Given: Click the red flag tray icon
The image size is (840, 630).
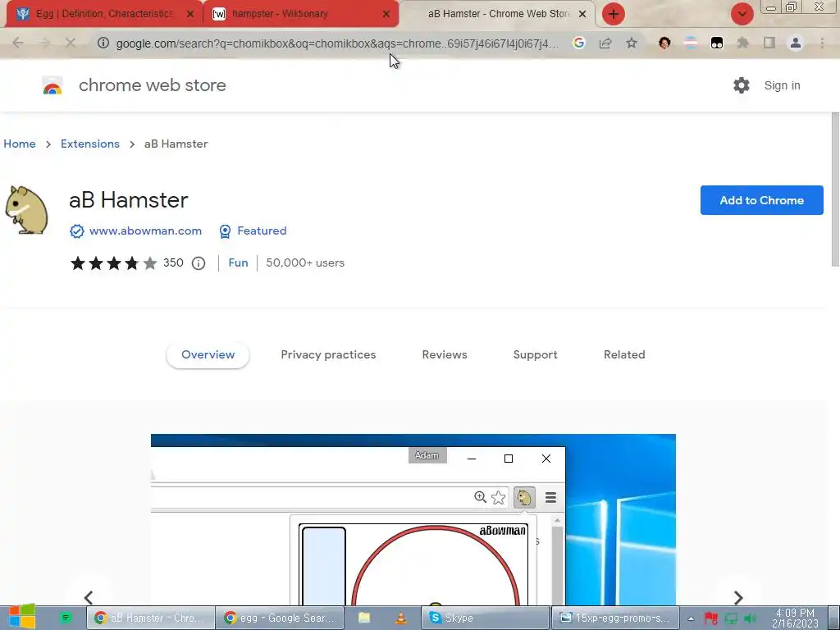Looking at the screenshot, I should click(x=711, y=619).
